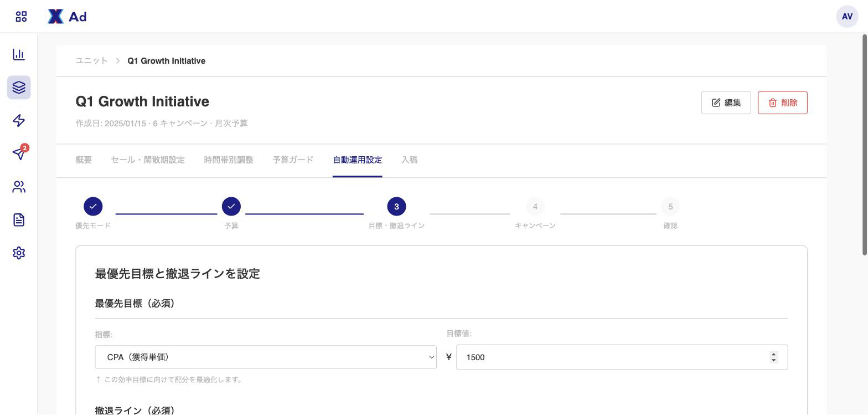Select step 4 キャンペーン circle
This screenshot has height=415, width=868.
535,207
